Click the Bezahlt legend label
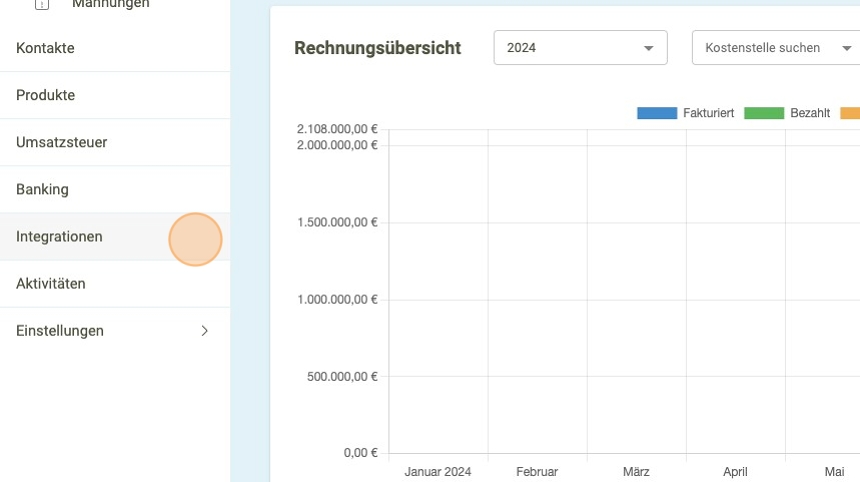860x482 pixels. 810,113
